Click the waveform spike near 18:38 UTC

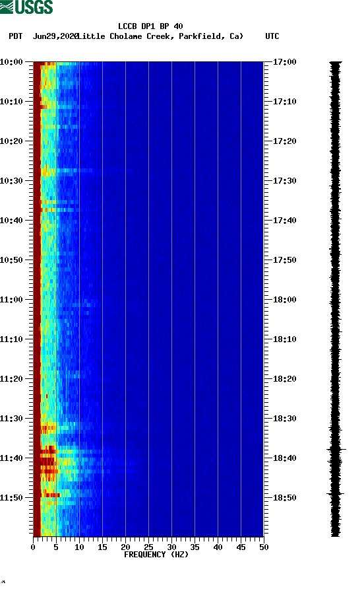[336, 449]
